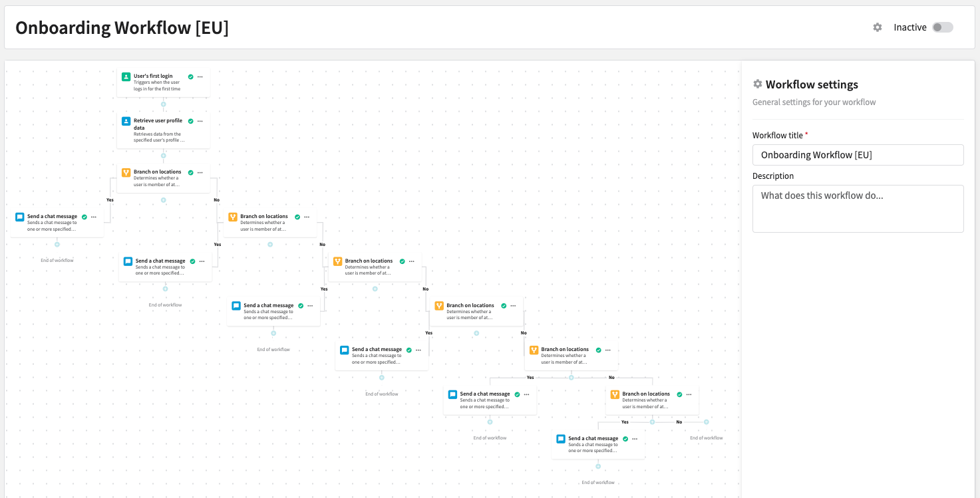This screenshot has height=498, width=980.
Task: Click the User's first login trigger icon
Action: 126,77
